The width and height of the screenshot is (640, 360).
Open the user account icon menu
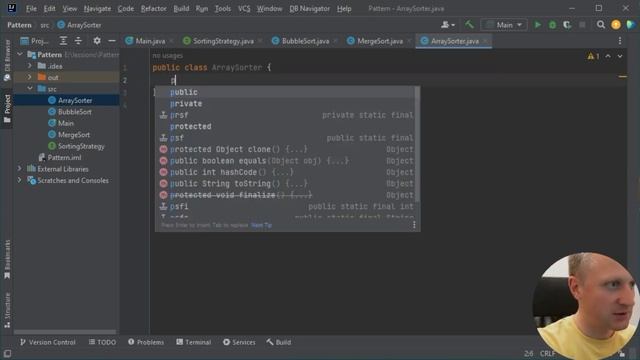448,25
